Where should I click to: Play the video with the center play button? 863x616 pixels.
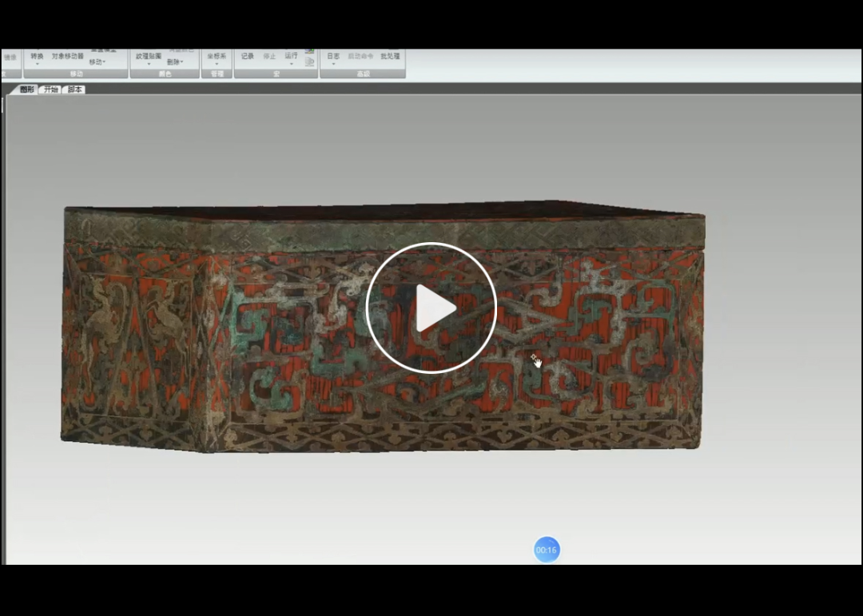tap(431, 308)
